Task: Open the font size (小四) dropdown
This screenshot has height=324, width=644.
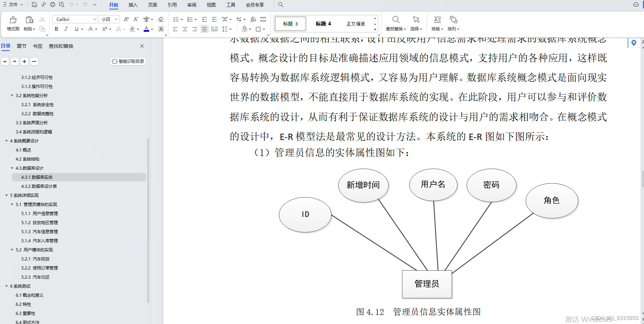Action: (116, 19)
